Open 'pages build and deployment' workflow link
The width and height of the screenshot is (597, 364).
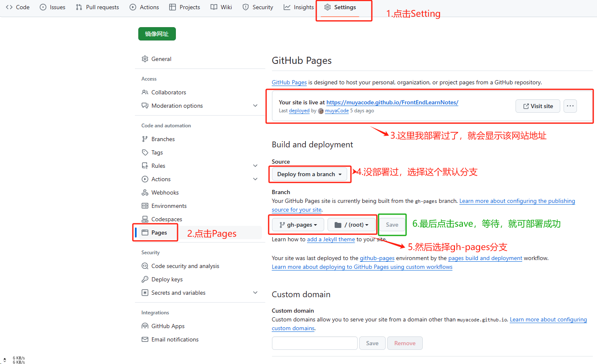point(485,258)
